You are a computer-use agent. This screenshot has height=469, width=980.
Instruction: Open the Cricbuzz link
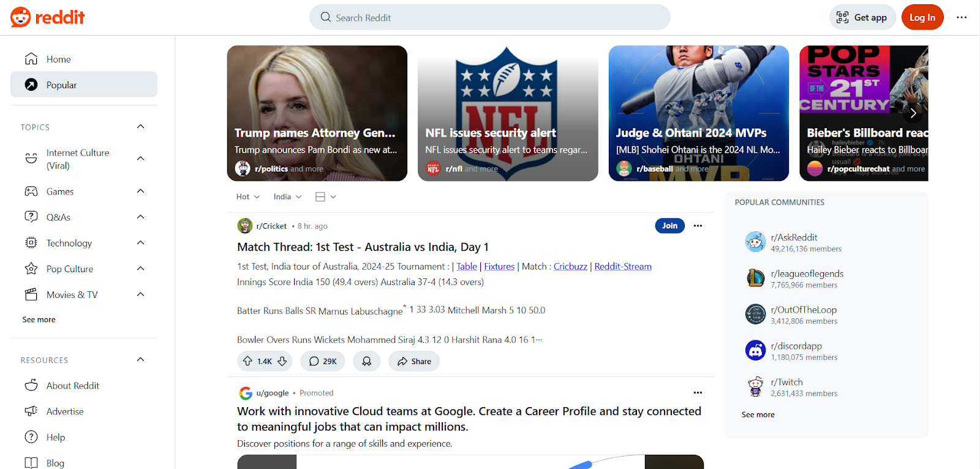pos(570,266)
